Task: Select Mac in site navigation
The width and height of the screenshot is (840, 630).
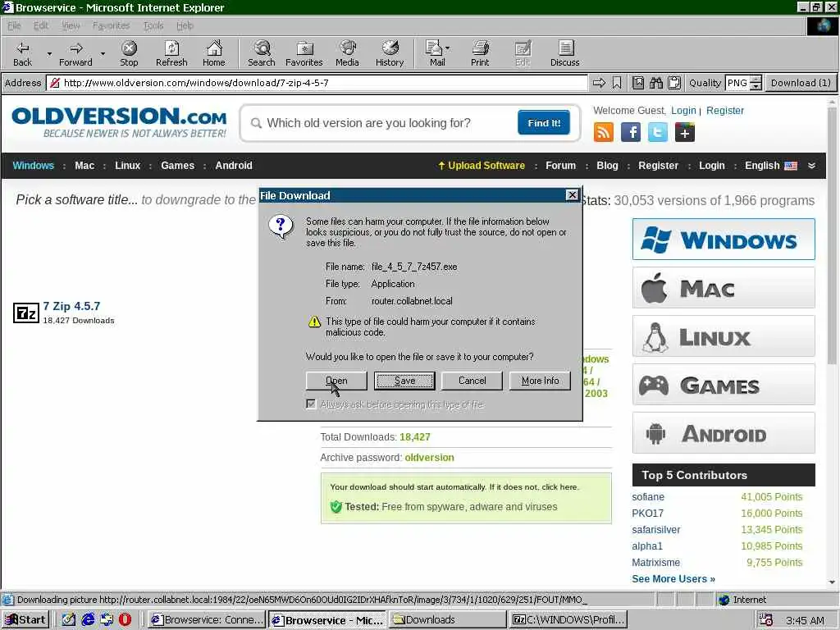Action: tap(84, 166)
